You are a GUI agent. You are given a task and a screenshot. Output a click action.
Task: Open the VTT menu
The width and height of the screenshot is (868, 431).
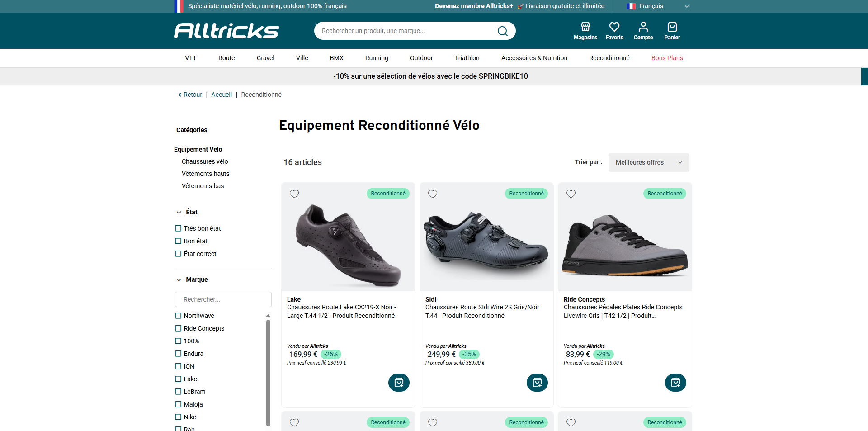coord(191,58)
